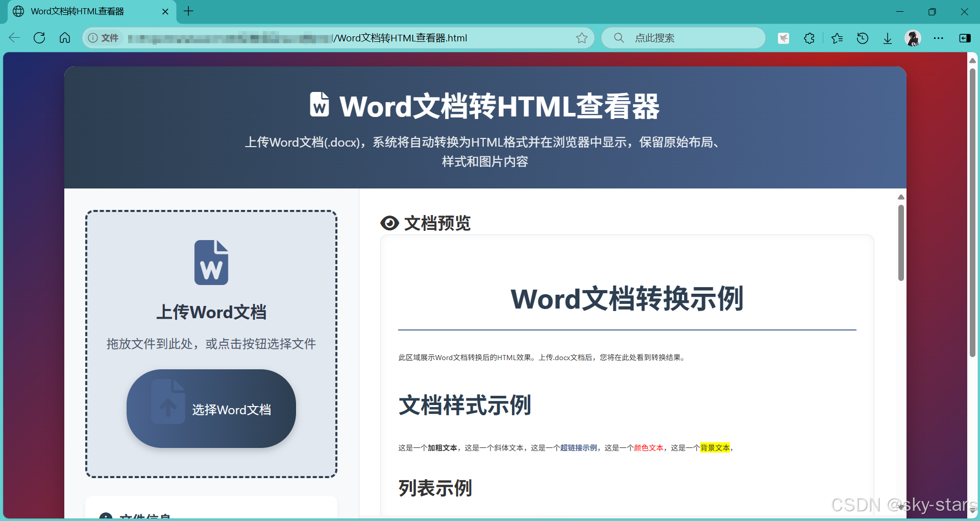
Task: Open the favorites list icon
Action: pyautogui.click(x=837, y=38)
